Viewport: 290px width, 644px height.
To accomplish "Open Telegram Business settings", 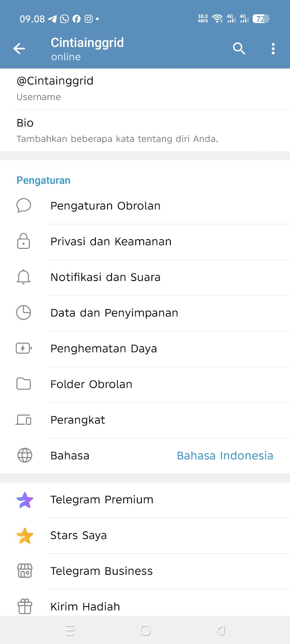I will pos(101,571).
